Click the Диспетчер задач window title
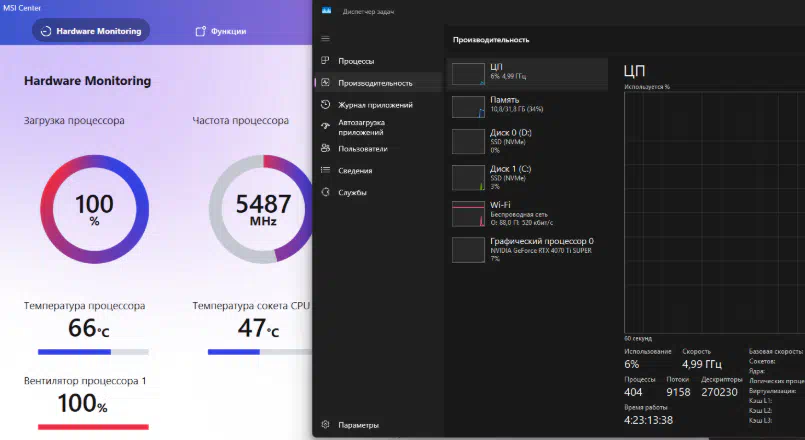The width and height of the screenshot is (805, 440). pyautogui.click(x=368, y=11)
